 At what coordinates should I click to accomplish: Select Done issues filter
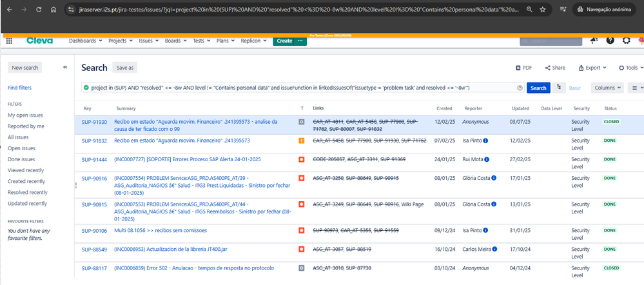pos(21,159)
